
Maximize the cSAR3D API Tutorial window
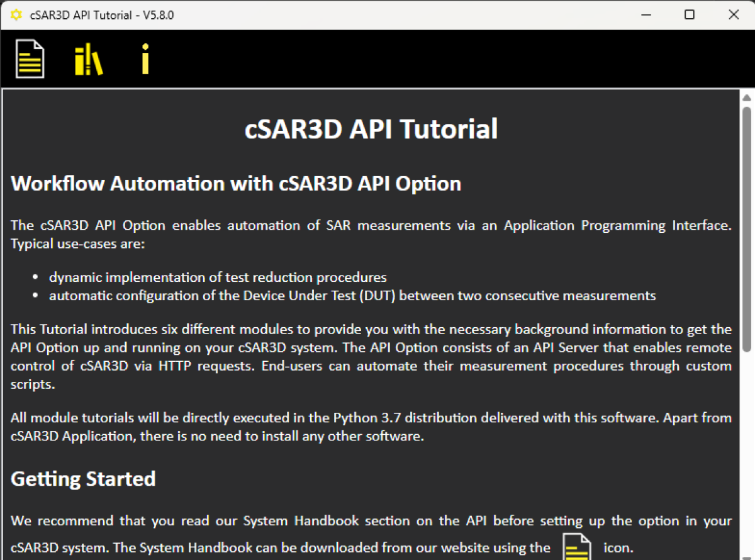point(690,14)
